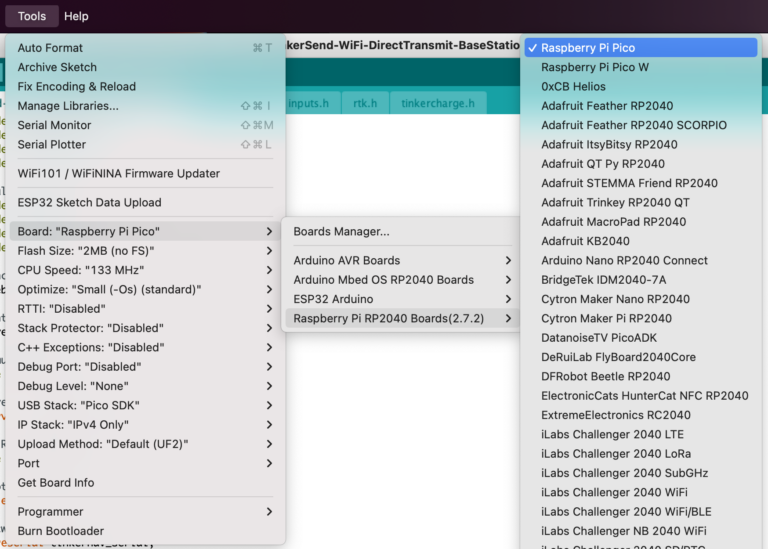Screen dimensions: 768x549
Task: Expand Flash Size: "2MB (no FS)" submenu
Action: pos(145,251)
